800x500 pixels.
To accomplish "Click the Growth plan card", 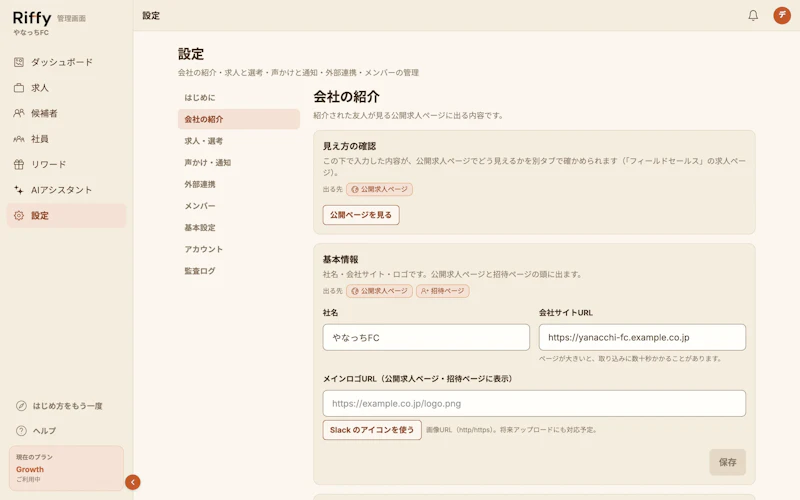I will (66, 468).
